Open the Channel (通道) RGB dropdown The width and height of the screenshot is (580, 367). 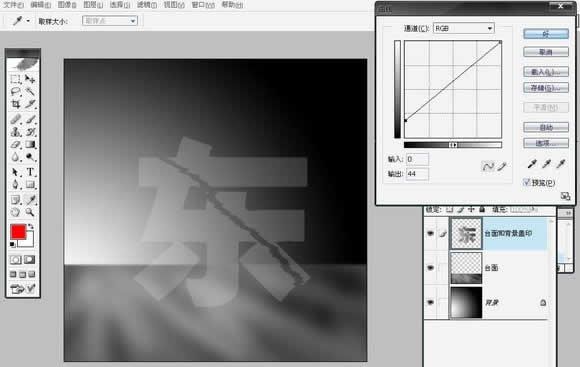point(464,28)
